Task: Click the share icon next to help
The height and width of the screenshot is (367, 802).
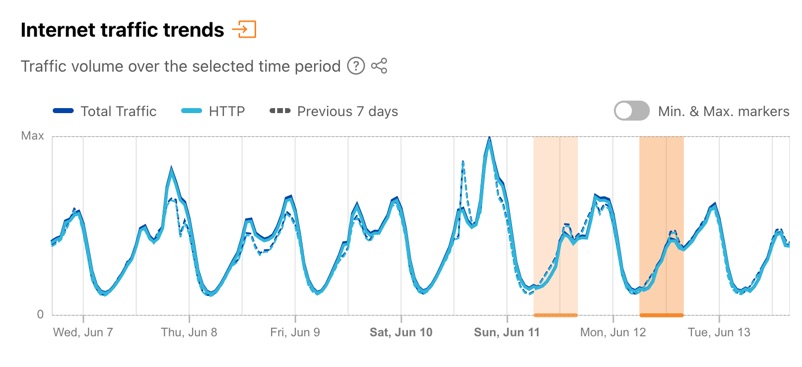Action: 379,66
